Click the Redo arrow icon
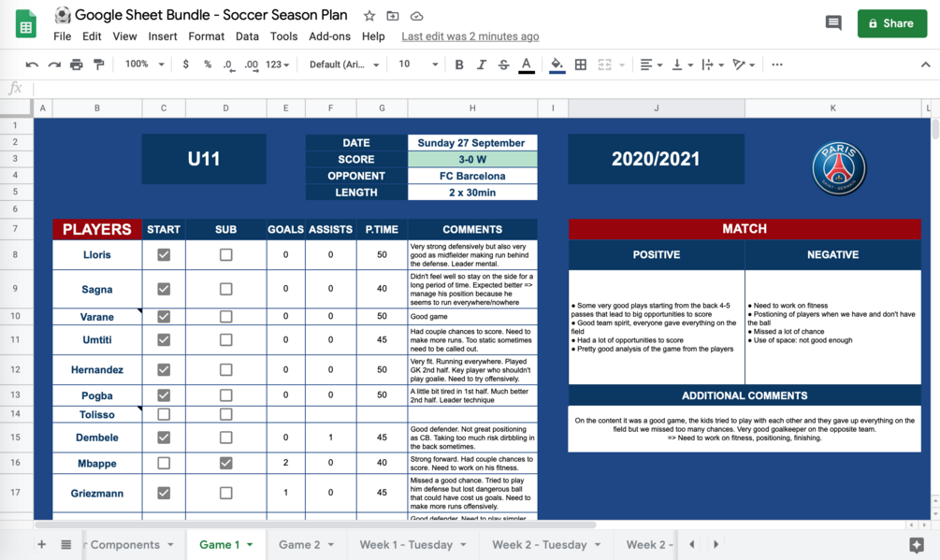 pyautogui.click(x=54, y=65)
